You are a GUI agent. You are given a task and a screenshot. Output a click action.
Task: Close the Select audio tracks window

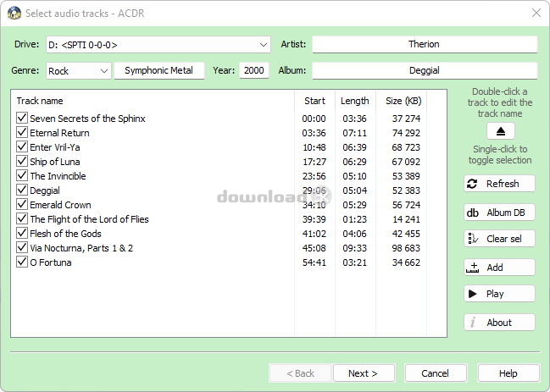[x=536, y=13]
